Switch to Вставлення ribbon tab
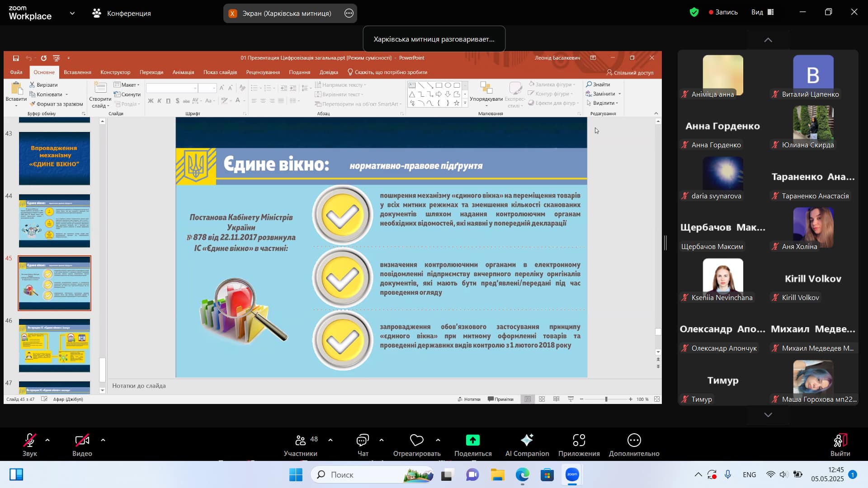 77,72
